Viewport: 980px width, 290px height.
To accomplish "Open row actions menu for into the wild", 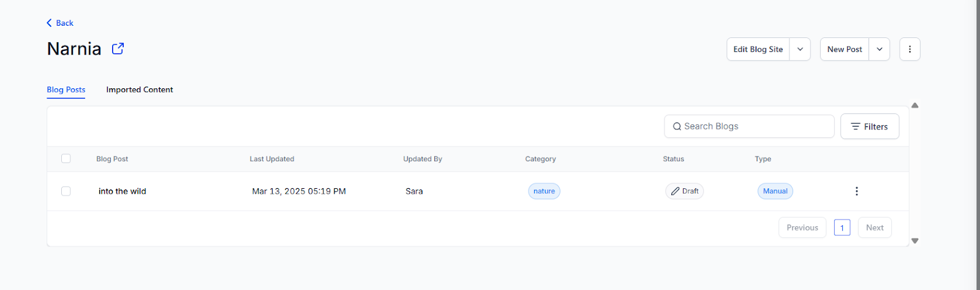I will click(x=856, y=191).
